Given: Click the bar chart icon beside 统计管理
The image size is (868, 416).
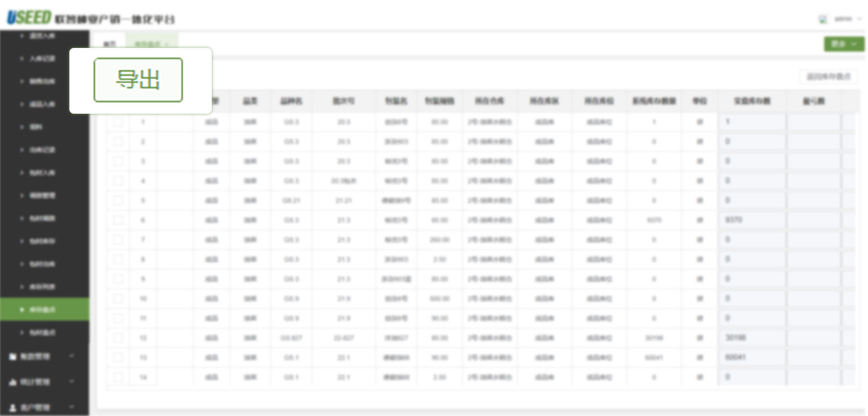Looking at the screenshot, I should click(x=13, y=382).
